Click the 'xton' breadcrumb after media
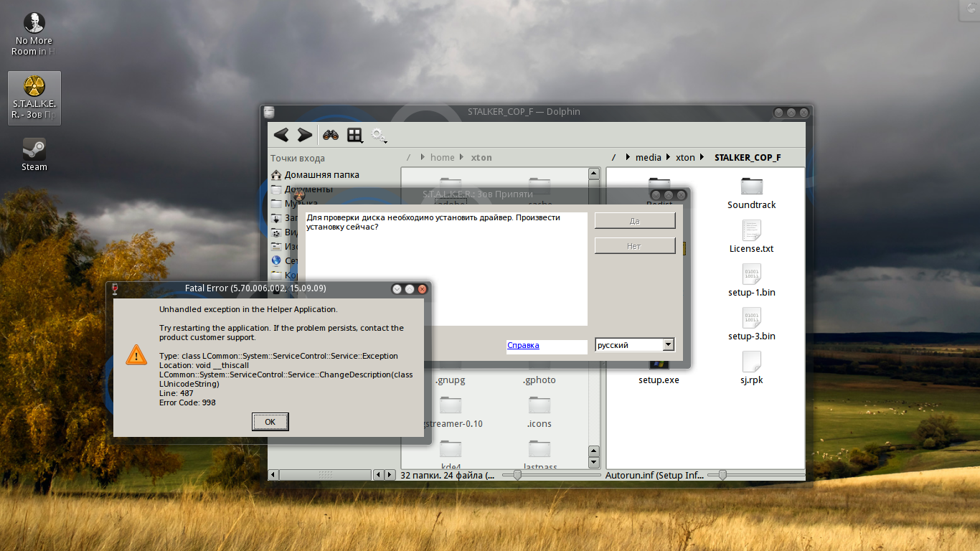This screenshot has height=551, width=980. click(685, 158)
